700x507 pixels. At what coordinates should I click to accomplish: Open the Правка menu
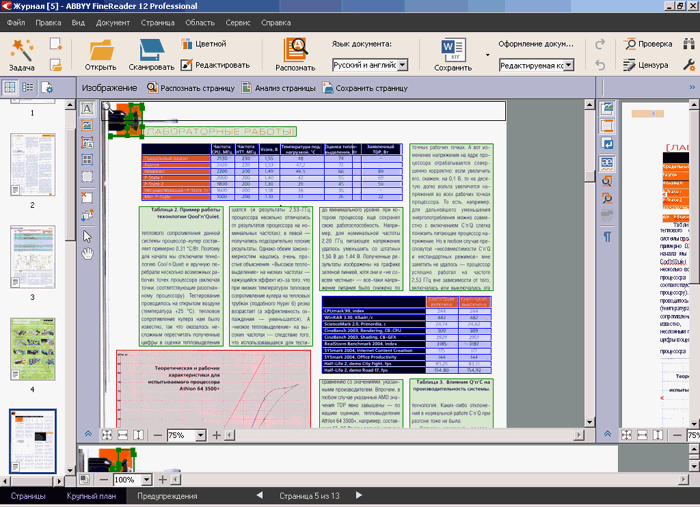[x=48, y=22]
